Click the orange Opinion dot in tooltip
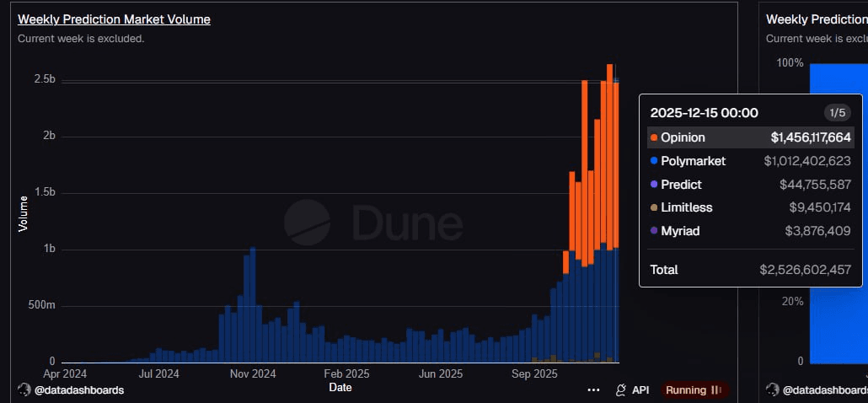 click(654, 137)
